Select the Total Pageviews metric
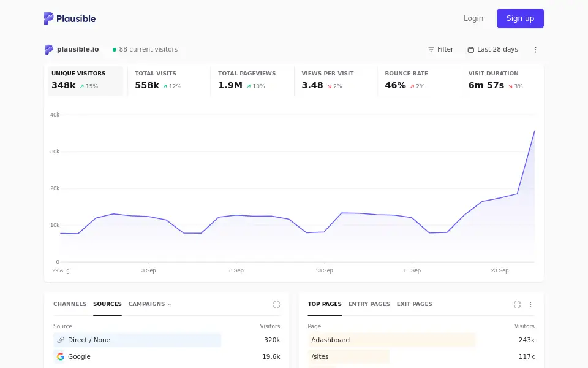Image resolution: width=588 pixels, height=368 pixels. click(252, 81)
